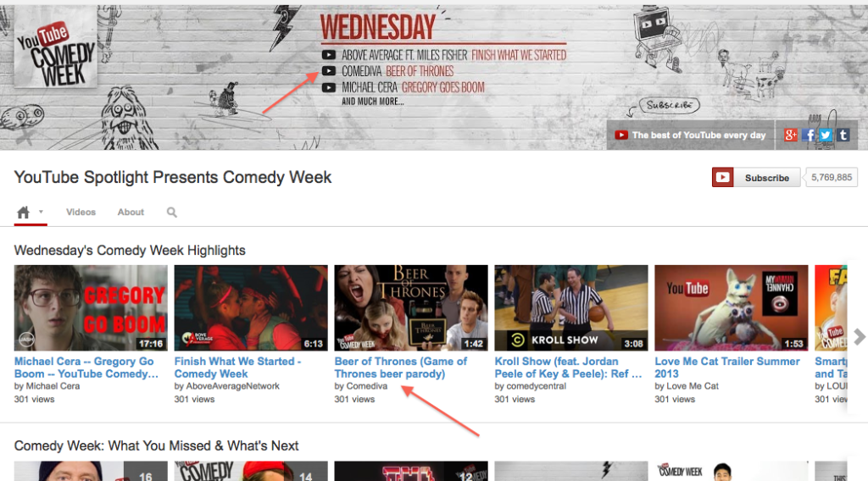This screenshot has width=868, height=481.
Task: Expand the home tab dropdown arrow
Action: pyautogui.click(x=41, y=212)
